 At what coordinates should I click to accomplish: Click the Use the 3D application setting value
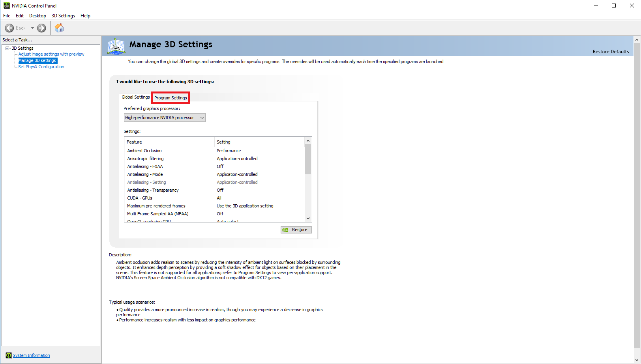pos(245,206)
